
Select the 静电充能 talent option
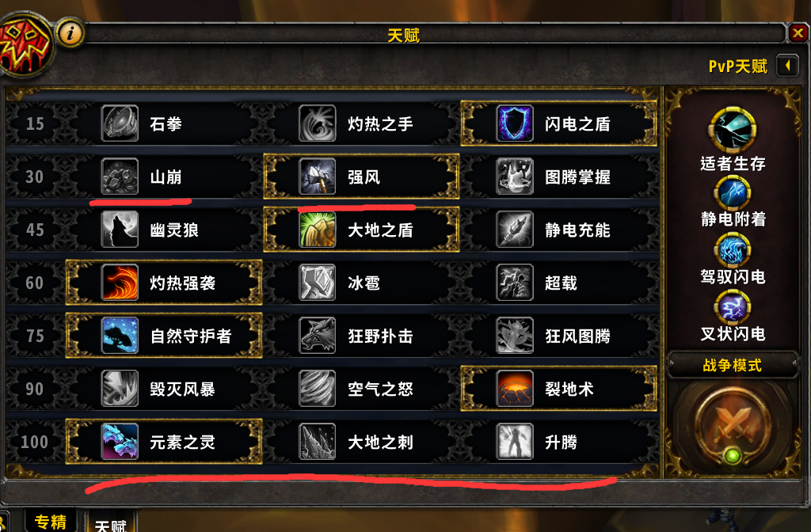558,230
